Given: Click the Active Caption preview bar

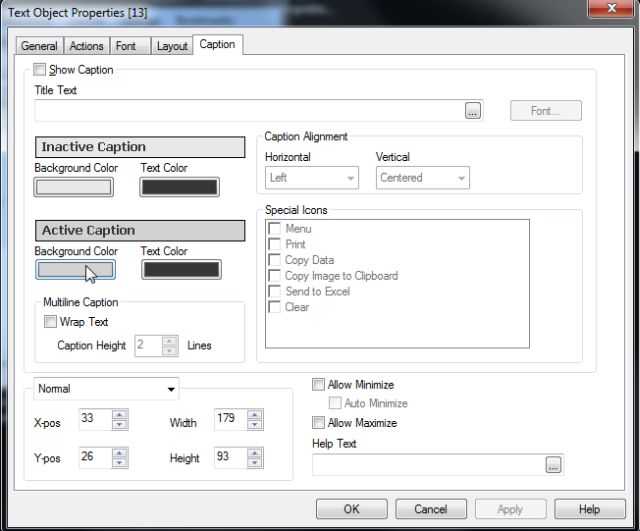Looking at the screenshot, I should click(140, 231).
